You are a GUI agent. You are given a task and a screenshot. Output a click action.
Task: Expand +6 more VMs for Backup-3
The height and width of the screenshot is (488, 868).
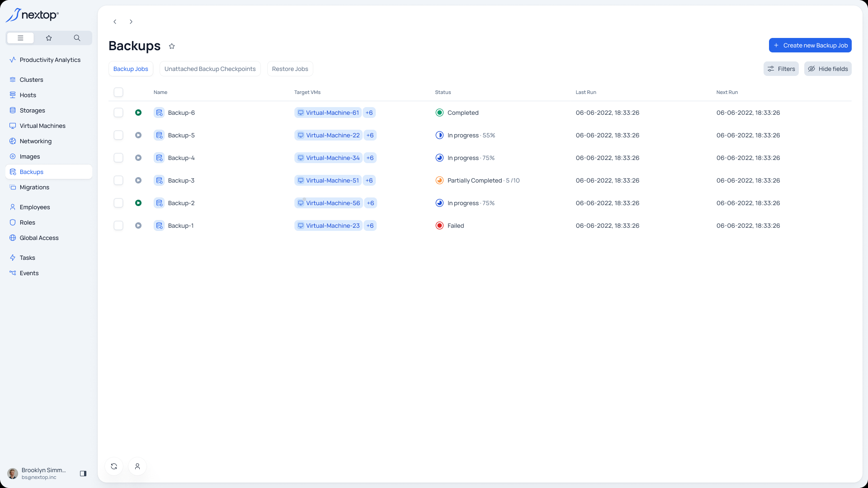tap(369, 180)
